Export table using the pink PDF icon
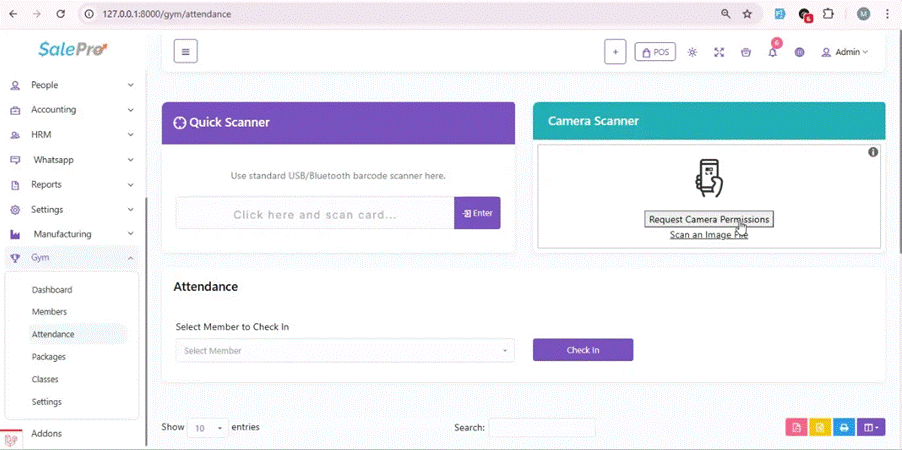 click(796, 428)
